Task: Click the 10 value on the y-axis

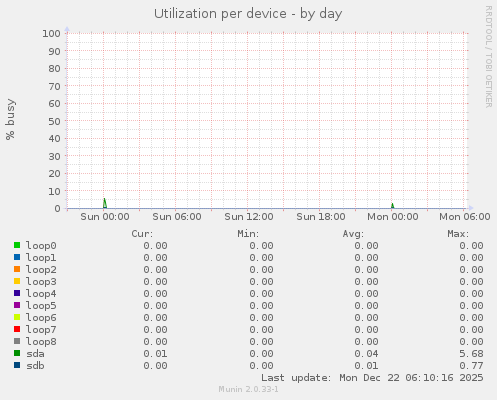Action: (x=54, y=191)
